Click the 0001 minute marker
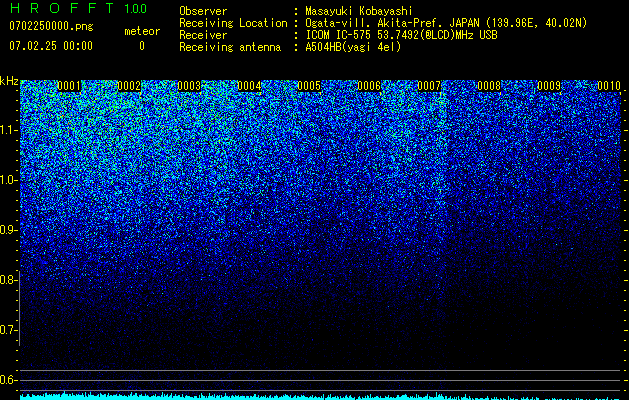The width and height of the screenshot is (629, 400). tap(69, 86)
